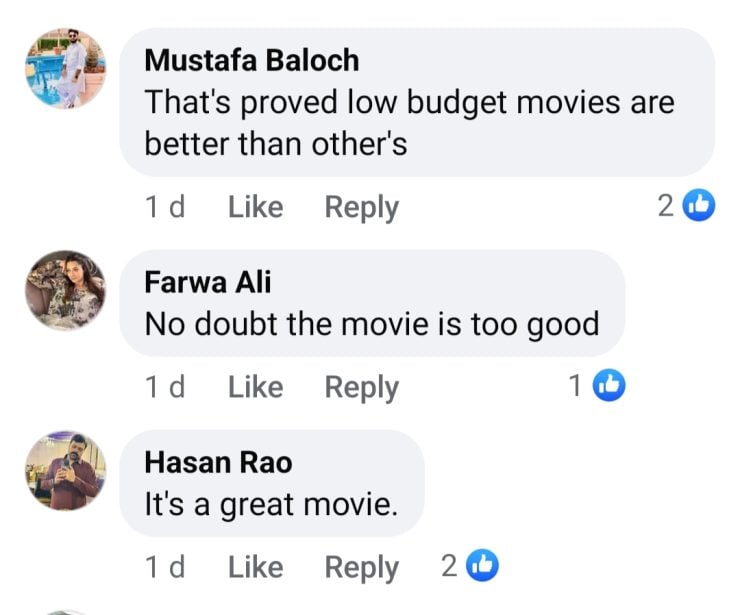Open the Mustafa Baloch profile name link

click(x=251, y=60)
